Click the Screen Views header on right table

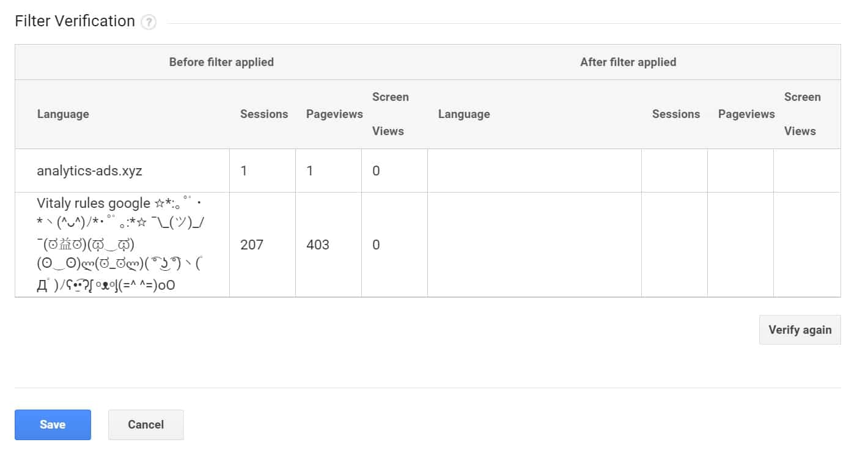803,114
